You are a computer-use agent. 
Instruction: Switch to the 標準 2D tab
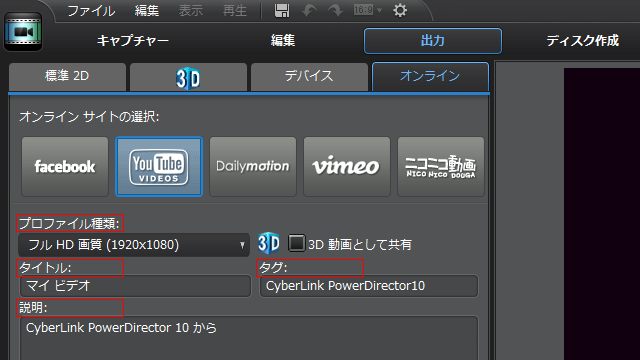point(67,76)
